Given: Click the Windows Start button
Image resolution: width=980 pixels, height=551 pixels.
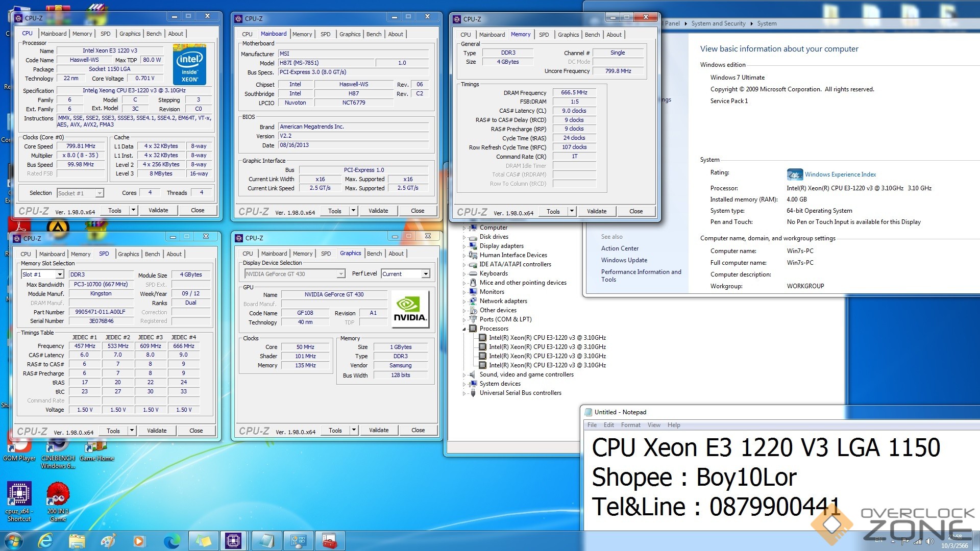Looking at the screenshot, I should coord(13,541).
